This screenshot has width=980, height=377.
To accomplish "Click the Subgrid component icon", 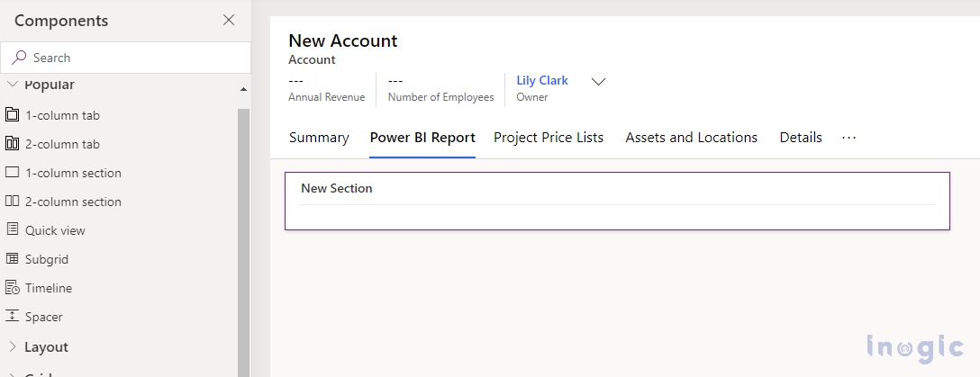I will [12, 258].
